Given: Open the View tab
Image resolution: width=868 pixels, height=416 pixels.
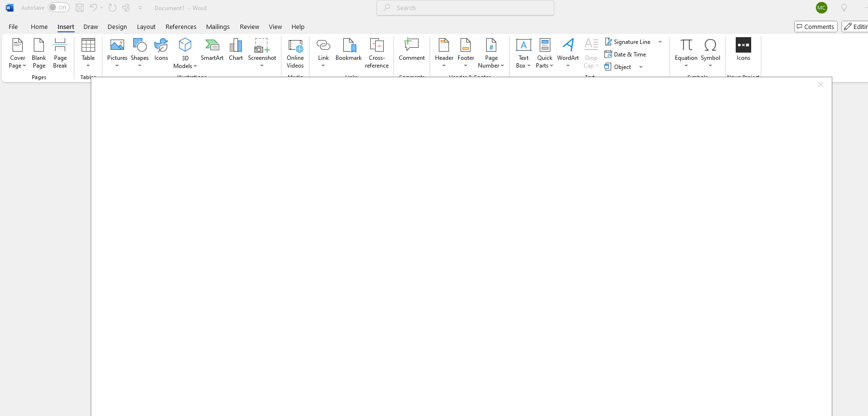Looking at the screenshot, I should point(275,27).
